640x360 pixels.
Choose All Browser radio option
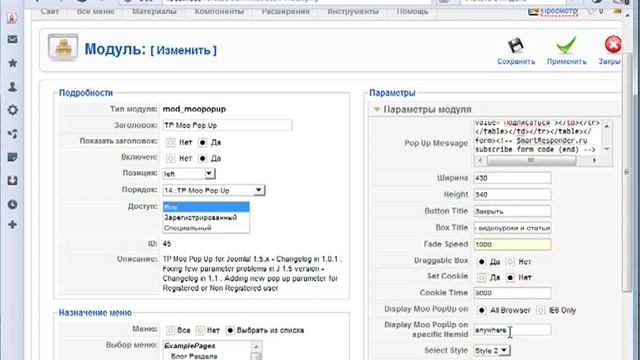(x=482, y=310)
